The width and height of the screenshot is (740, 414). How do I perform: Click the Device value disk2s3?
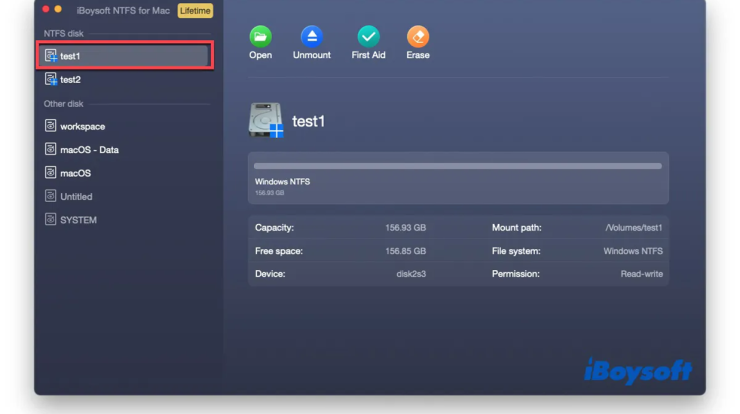coord(411,274)
